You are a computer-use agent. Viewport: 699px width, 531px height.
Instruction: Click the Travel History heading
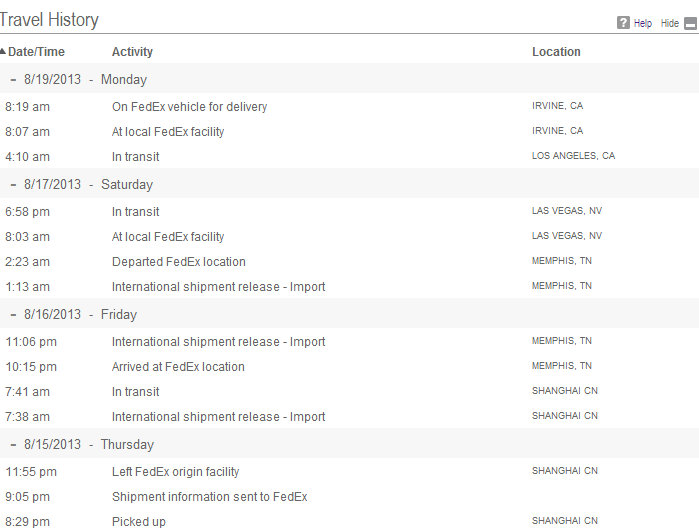[49, 20]
